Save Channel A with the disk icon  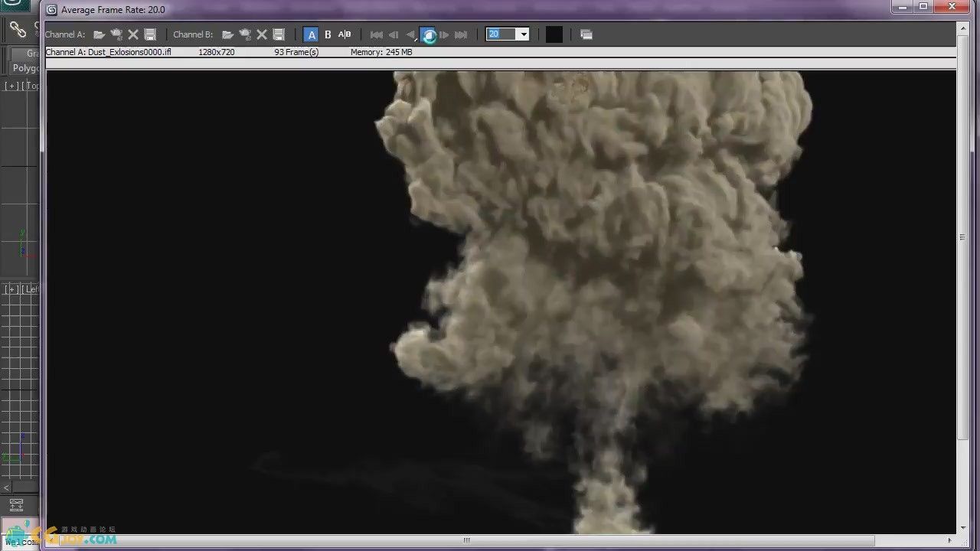click(150, 34)
